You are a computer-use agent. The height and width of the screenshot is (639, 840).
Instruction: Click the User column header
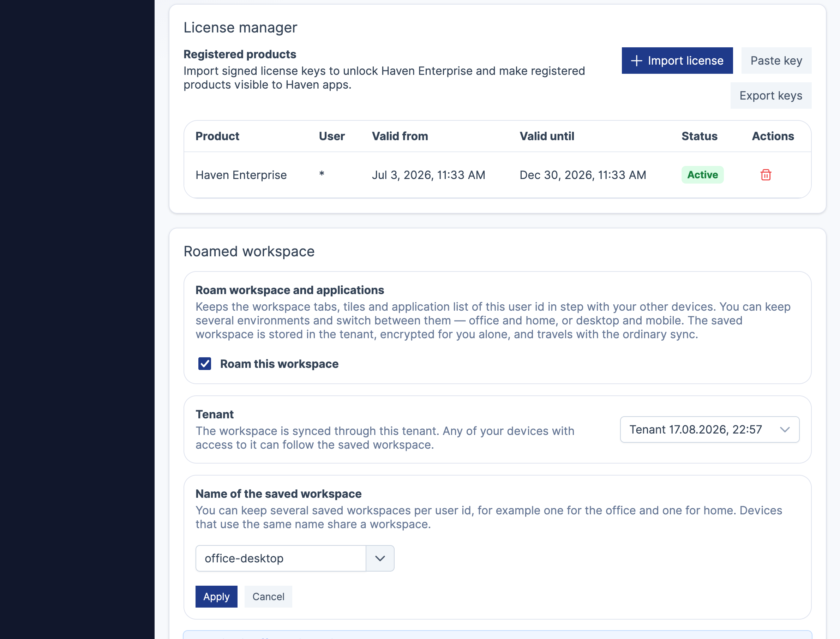tap(332, 136)
